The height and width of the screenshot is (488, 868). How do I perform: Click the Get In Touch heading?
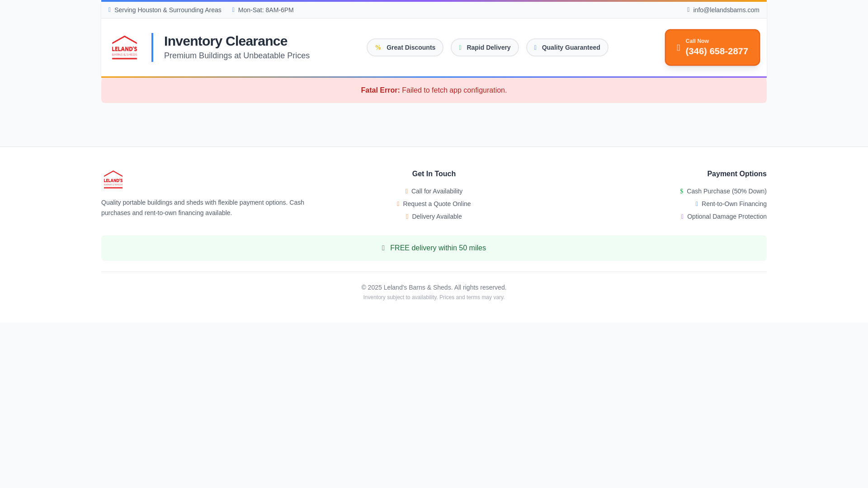tap(434, 174)
